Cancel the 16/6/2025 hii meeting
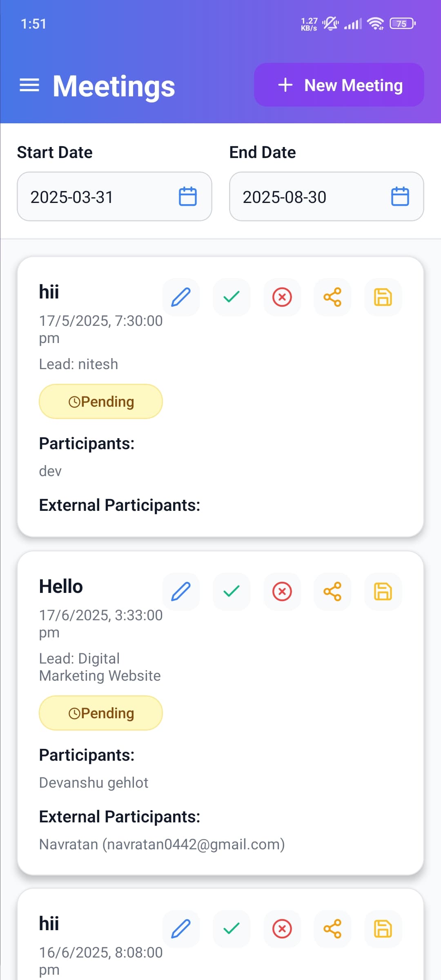Image resolution: width=441 pixels, height=980 pixels. (282, 929)
